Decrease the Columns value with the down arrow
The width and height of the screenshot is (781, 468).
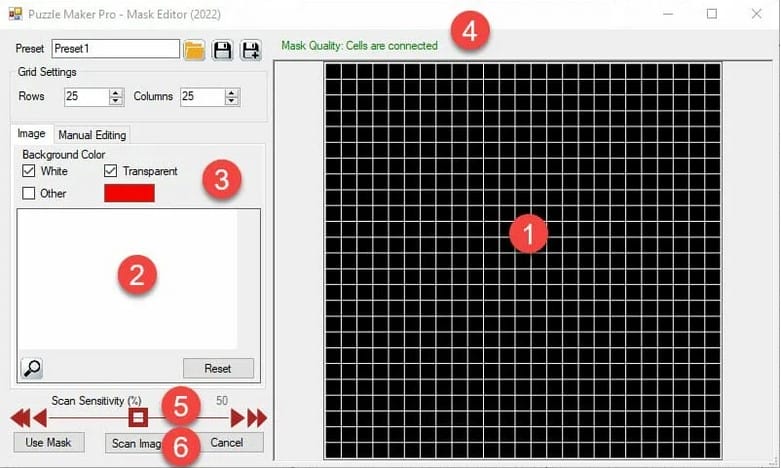(232, 101)
